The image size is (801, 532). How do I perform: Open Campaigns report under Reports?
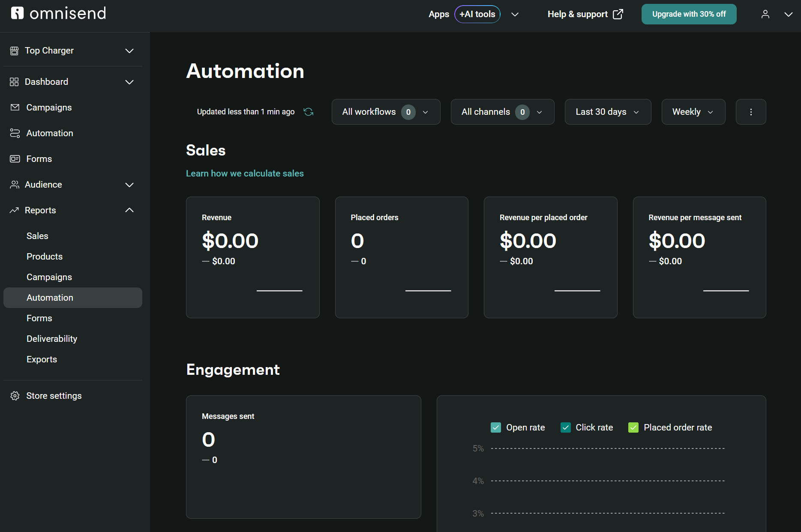tap(49, 277)
